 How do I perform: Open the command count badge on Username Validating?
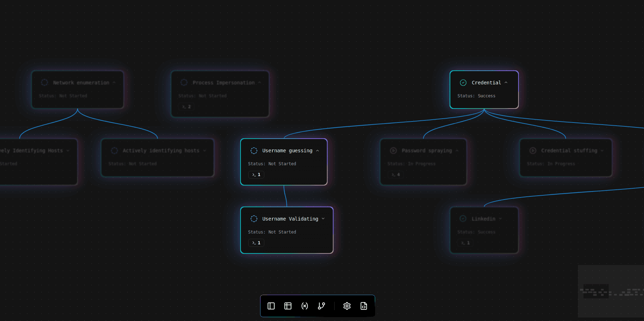pos(256,243)
